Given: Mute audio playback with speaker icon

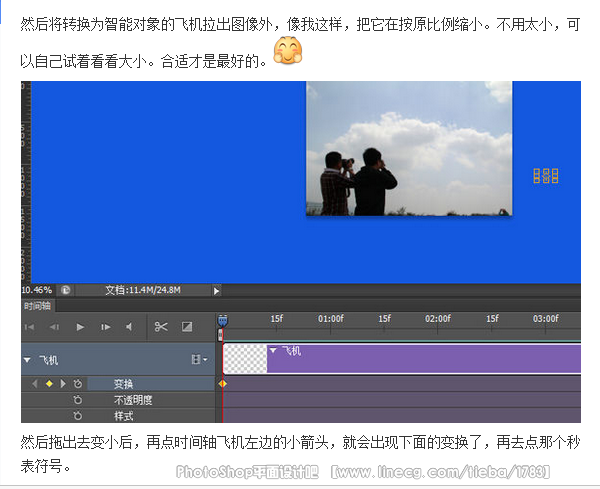Looking at the screenshot, I should [x=129, y=327].
